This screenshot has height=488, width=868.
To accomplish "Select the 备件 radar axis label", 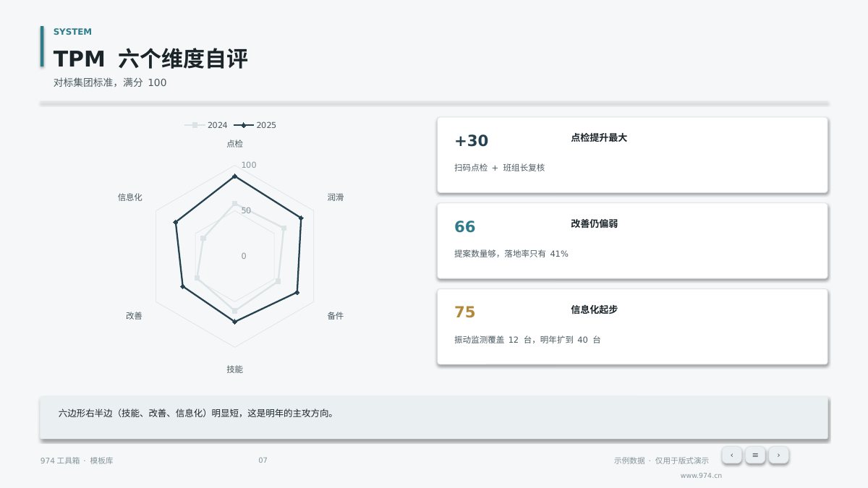I will pyautogui.click(x=336, y=316).
